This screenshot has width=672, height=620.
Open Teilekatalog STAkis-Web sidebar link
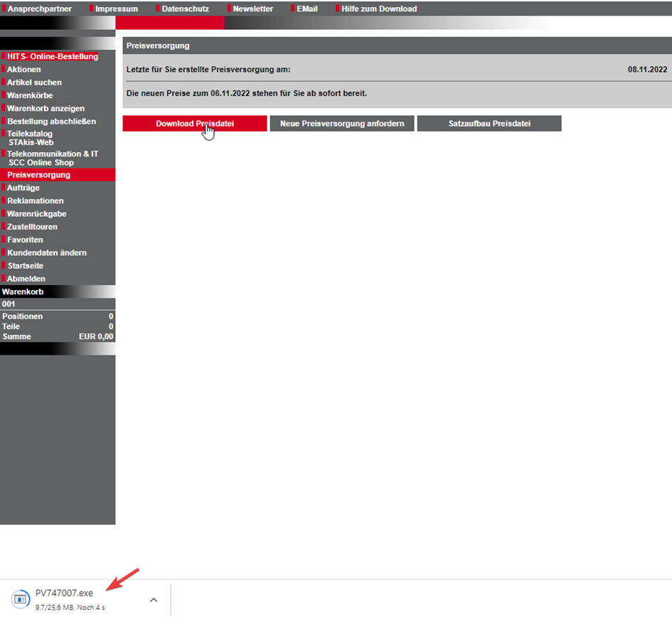31,138
